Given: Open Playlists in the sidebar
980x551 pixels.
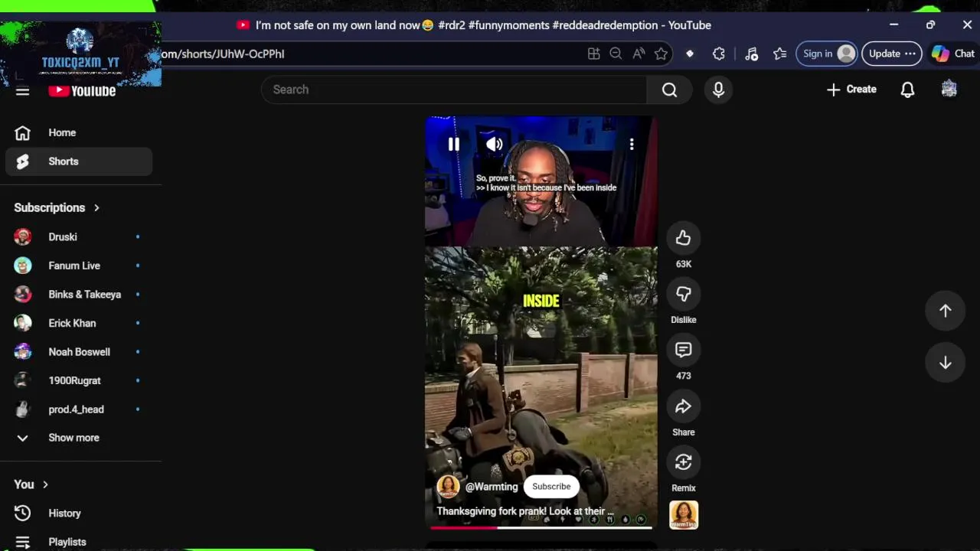Looking at the screenshot, I should pyautogui.click(x=79, y=542).
